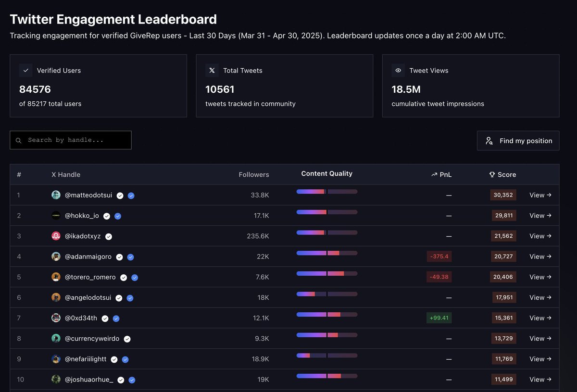Click @0xd34th's avatar

pyautogui.click(x=56, y=318)
